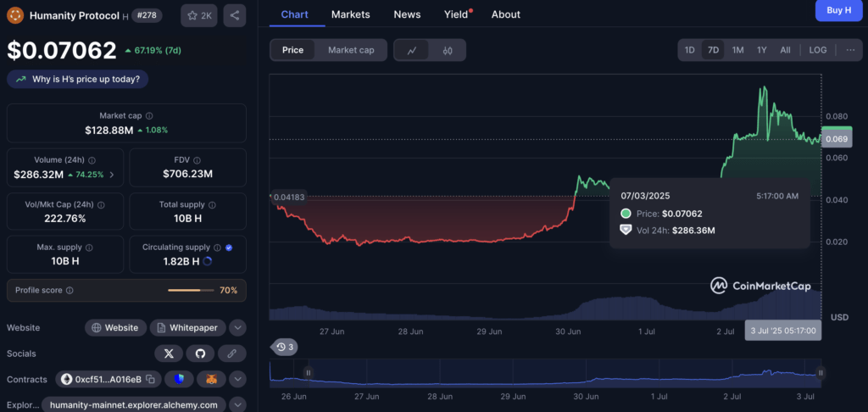Click the 0.04183 start price label
The width and height of the screenshot is (868, 412).
point(288,198)
